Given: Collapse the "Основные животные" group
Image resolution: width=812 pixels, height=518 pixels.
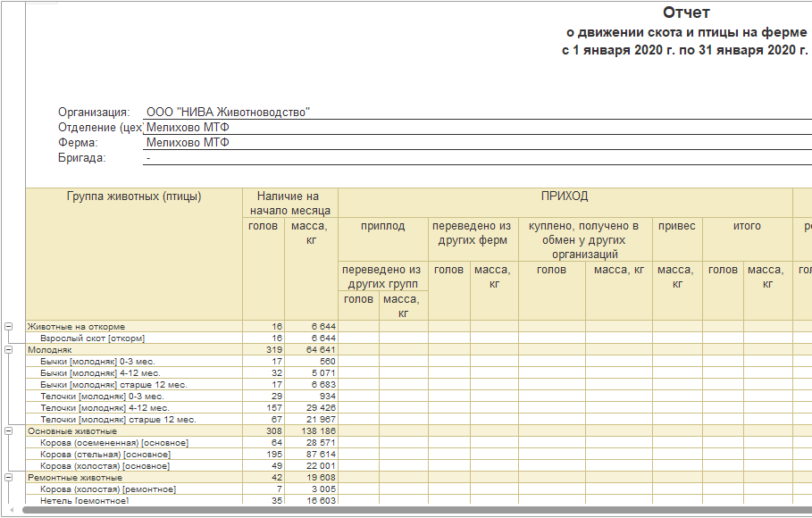Looking at the screenshot, I should coord(8,431).
